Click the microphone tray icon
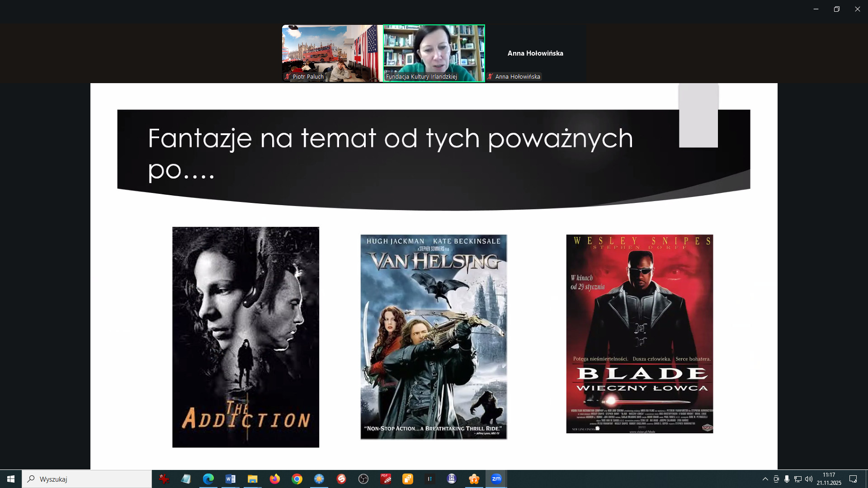This screenshot has width=868, height=488. point(787,479)
